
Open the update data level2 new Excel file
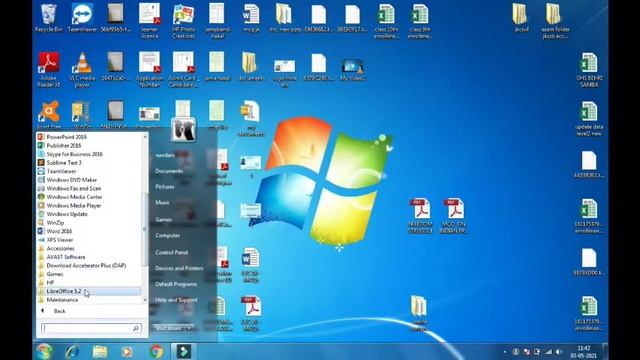pyautogui.click(x=589, y=118)
